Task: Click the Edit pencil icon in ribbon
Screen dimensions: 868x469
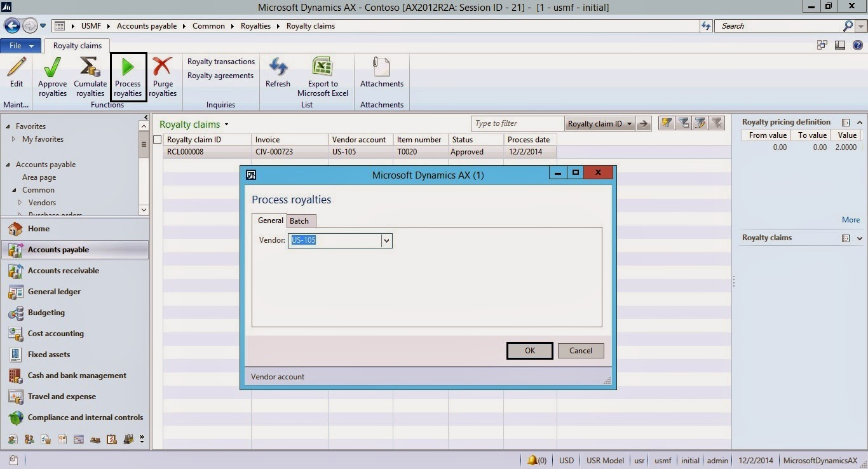Action: 17,67
